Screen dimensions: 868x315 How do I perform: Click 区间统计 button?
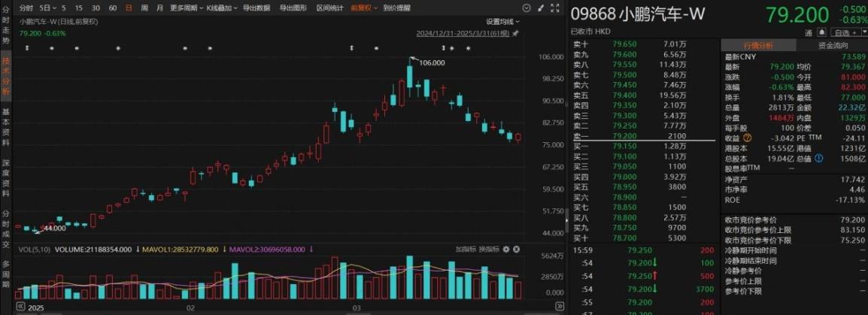329,8
